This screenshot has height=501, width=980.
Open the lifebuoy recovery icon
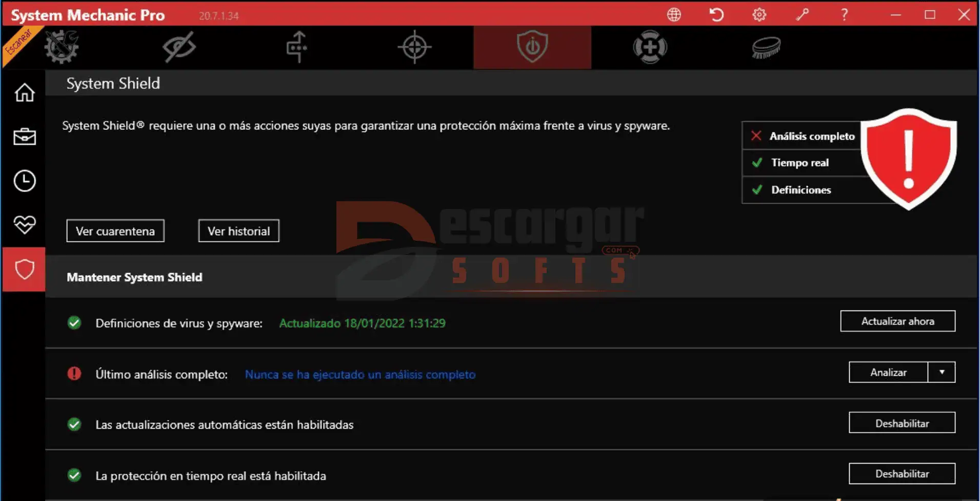[x=650, y=47]
